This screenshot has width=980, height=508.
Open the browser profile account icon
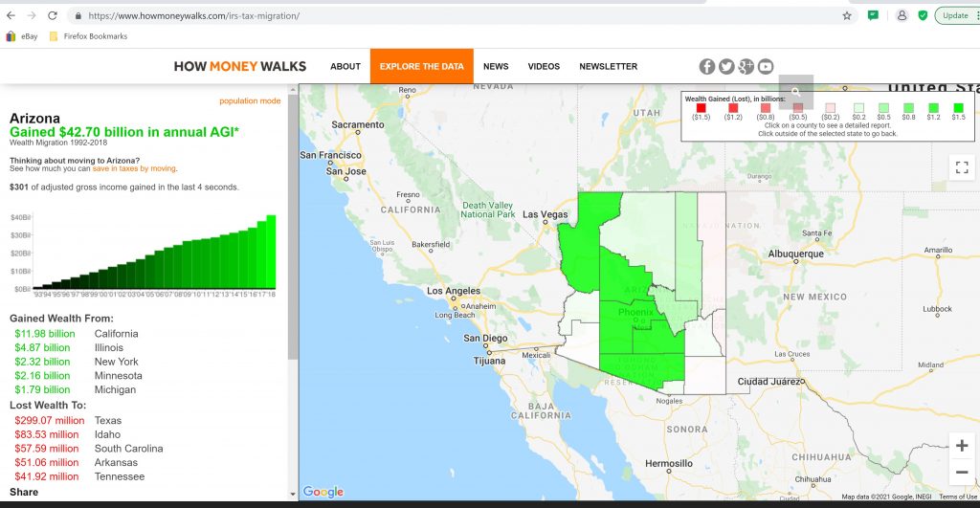click(902, 15)
